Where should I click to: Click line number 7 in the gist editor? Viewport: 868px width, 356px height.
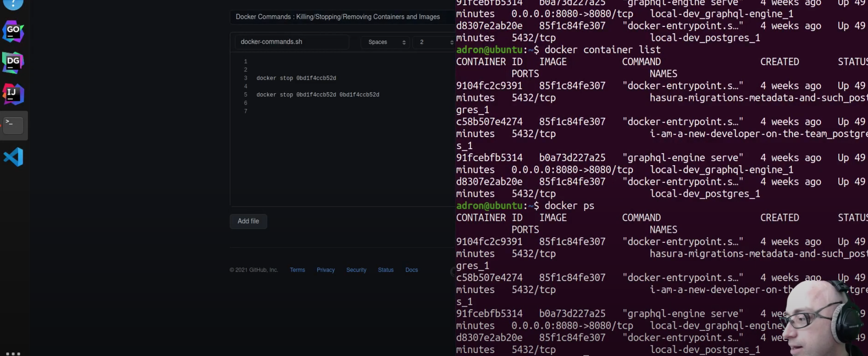pos(246,112)
